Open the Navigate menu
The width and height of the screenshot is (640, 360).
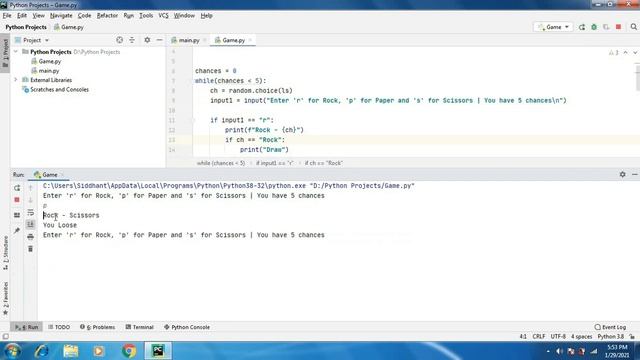pos(61,16)
